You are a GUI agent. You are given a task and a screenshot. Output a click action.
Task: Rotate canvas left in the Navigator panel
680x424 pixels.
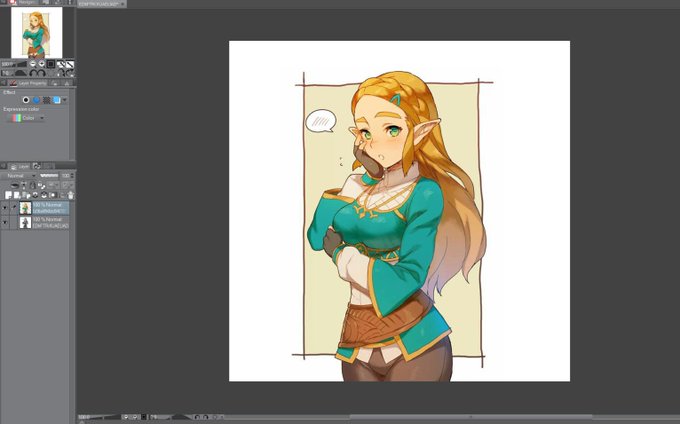coord(34,73)
